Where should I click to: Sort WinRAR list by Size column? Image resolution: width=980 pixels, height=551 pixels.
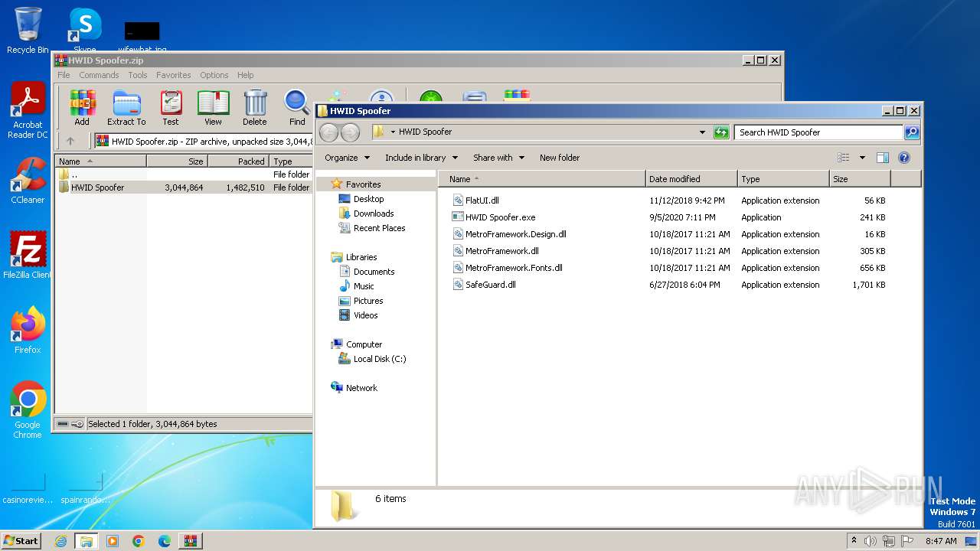[x=177, y=161]
